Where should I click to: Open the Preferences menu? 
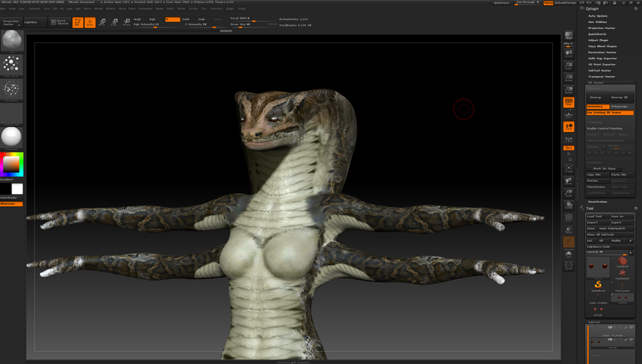pyautogui.click(x=145, y=9)
